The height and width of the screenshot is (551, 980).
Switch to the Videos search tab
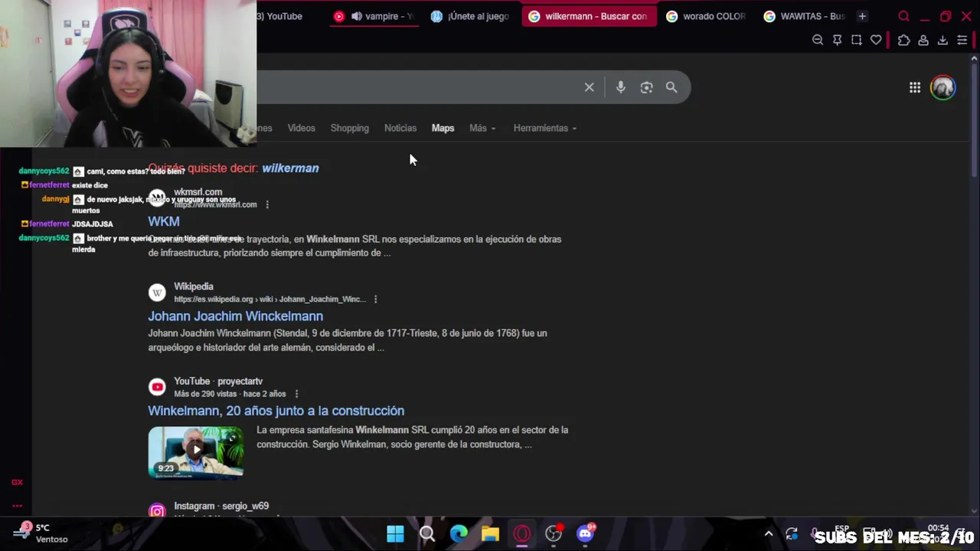(301, 128)
